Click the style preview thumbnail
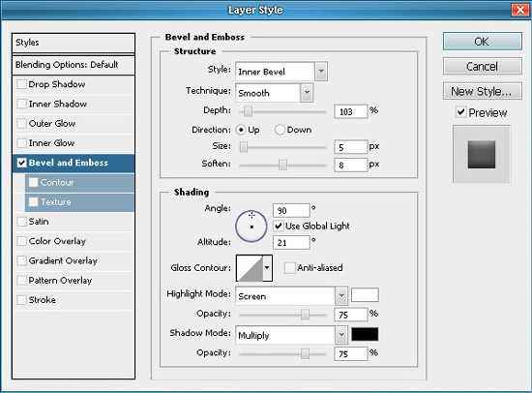This screenshot has height=393, width=532. [x=482, y=155]
